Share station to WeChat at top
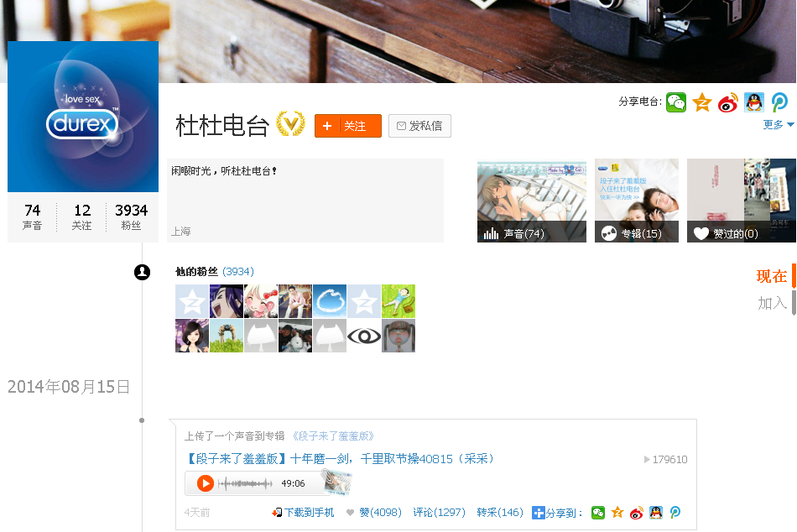The height and width of the screenshot is (532, 797). (x=676, y=102)
